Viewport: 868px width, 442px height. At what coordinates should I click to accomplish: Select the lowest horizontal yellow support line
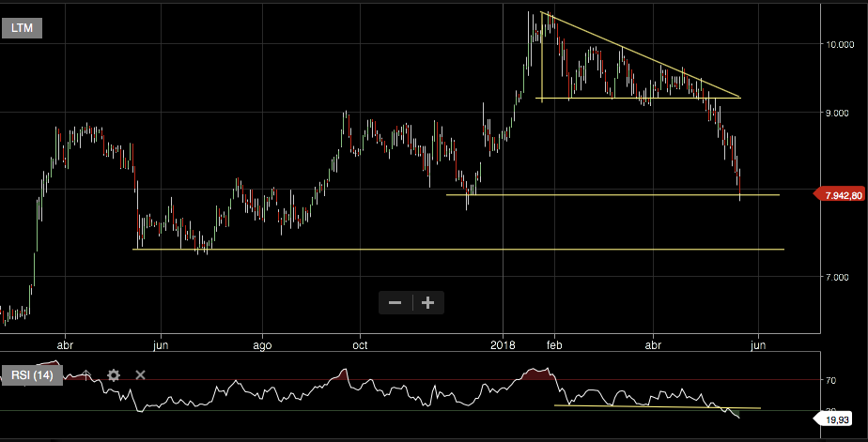tap(470, 250)
